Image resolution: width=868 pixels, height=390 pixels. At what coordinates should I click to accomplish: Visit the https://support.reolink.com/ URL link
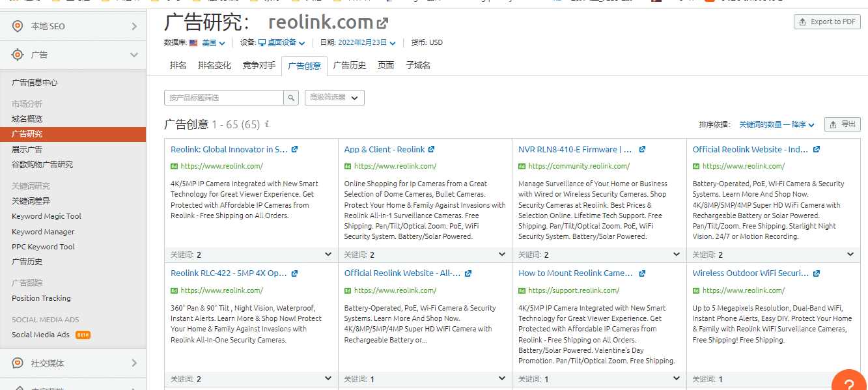pyautogui.click(x=574, y=290)
